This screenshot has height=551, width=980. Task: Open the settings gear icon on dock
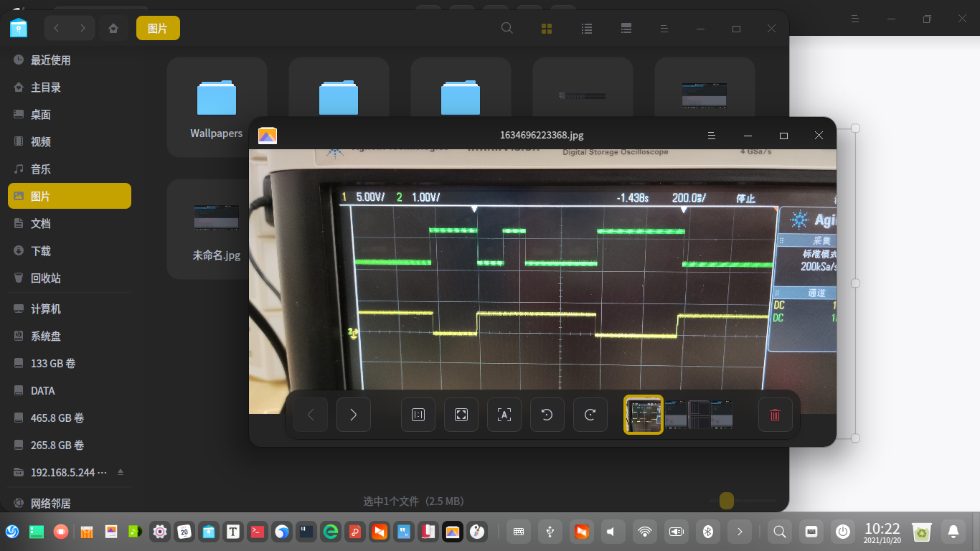tap(160, 532)
